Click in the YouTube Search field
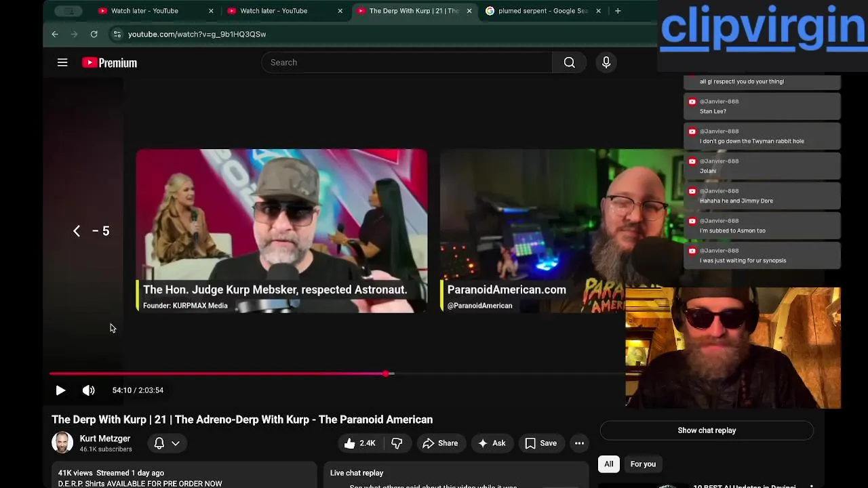This screenshot has width=868, height=488. (407, 62)
